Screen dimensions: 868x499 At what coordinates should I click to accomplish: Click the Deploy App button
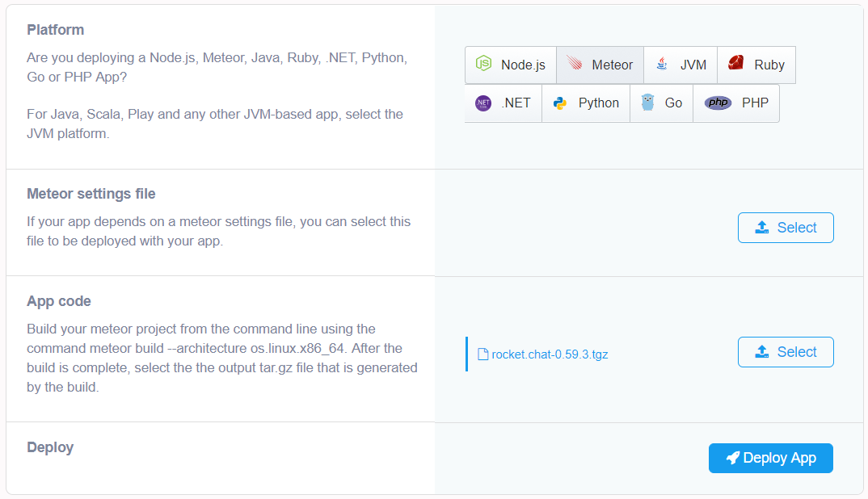pos(770,458)
